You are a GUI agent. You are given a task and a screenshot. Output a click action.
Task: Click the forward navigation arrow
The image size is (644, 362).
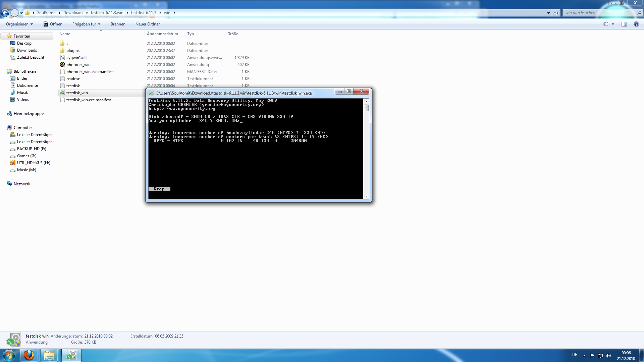[x=14, y=13]
